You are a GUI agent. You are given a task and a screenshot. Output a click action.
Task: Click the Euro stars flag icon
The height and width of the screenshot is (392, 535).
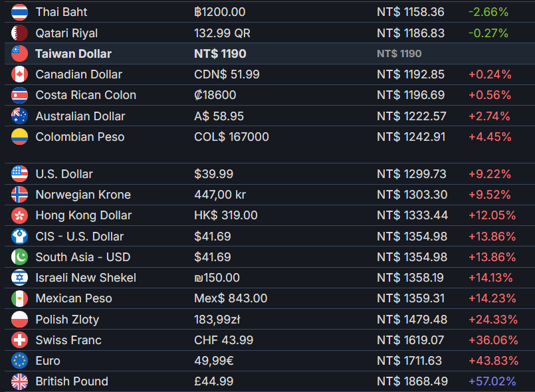coord(19,361)
